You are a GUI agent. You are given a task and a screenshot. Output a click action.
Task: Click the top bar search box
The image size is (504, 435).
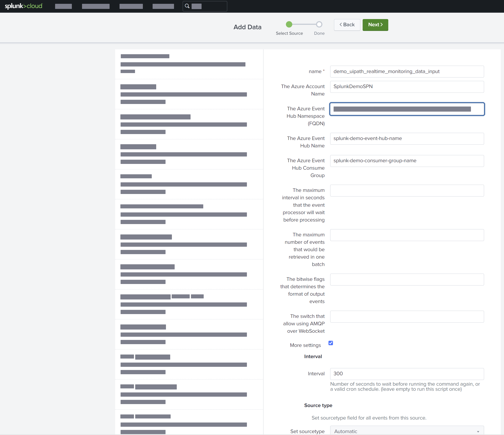tap(205, 6)
